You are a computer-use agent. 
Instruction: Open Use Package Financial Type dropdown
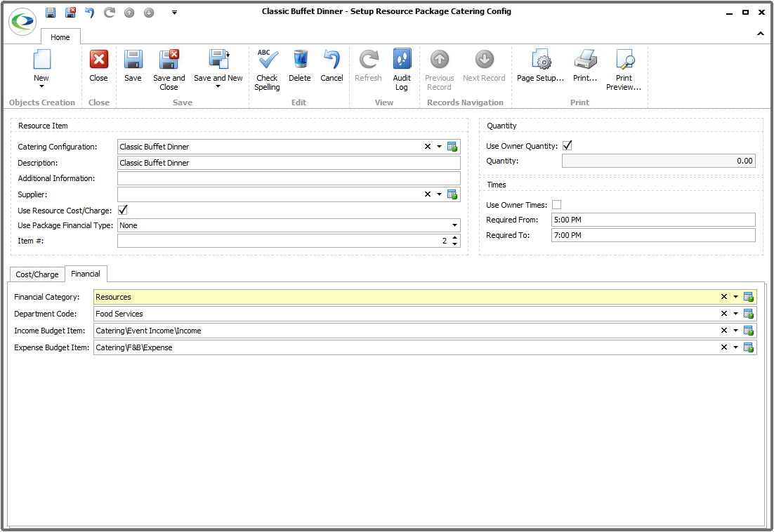tap(454, 225)
